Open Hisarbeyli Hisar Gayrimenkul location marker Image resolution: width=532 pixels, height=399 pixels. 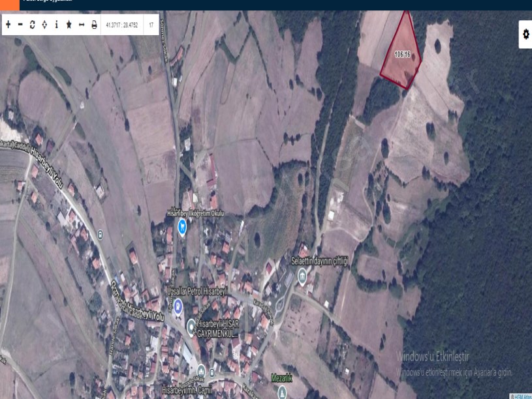pos(191,325)
